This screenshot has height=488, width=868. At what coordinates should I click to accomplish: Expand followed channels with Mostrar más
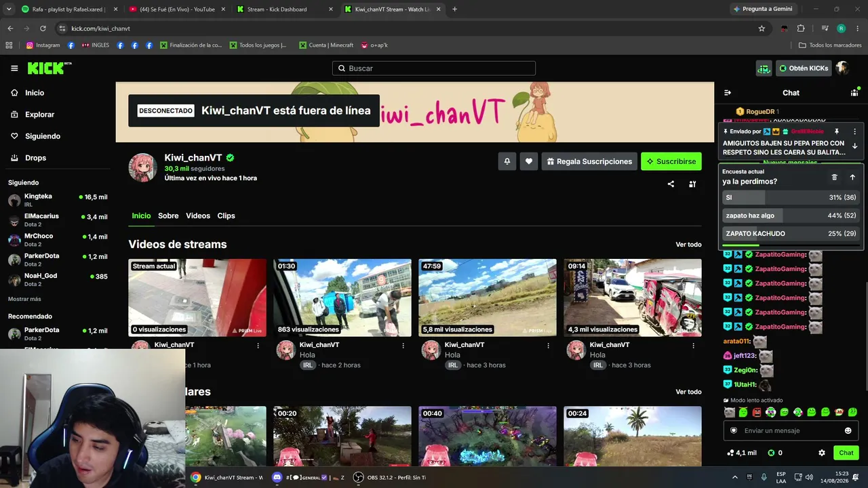pos(24,299)
